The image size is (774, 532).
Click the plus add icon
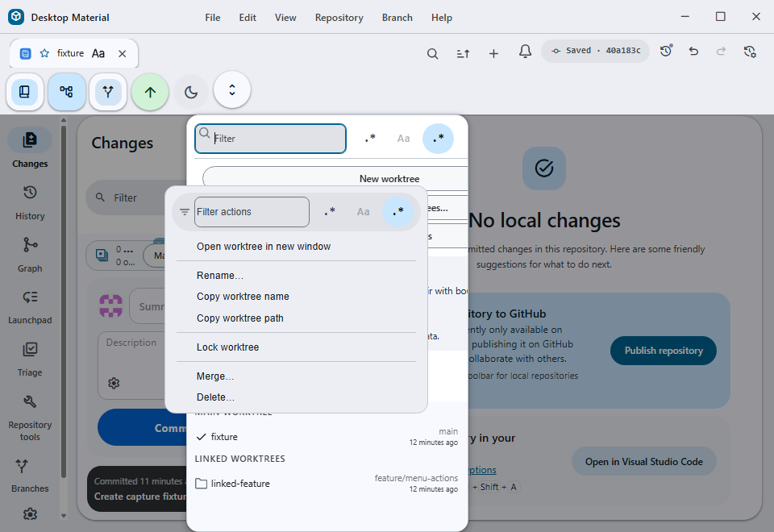point(493,53)
